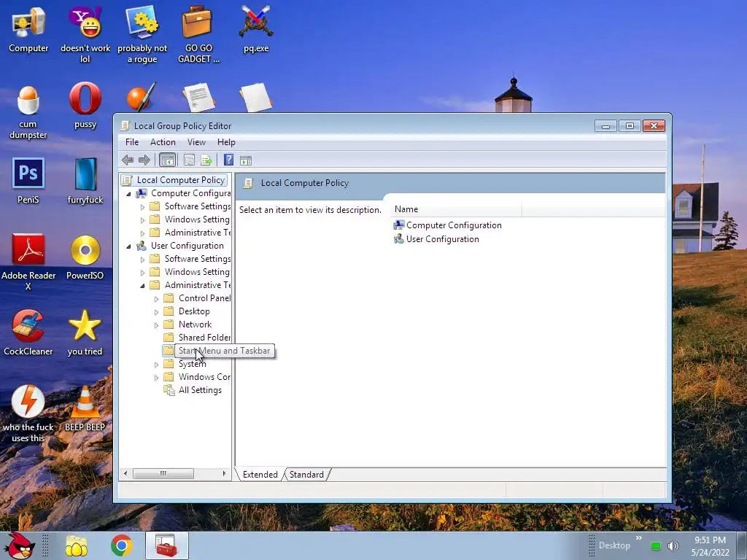747x560 pixels.
Task: Click the green network tray icon
Action: point(656,546)
